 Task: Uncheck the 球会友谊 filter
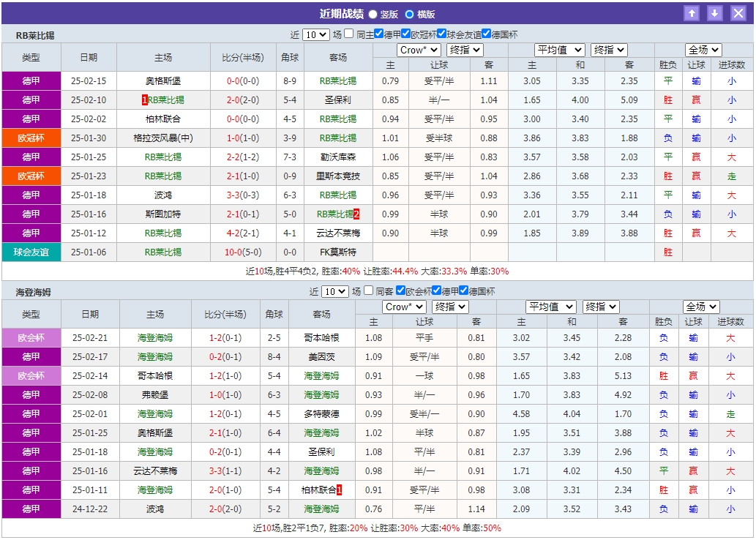pos(441,34)
